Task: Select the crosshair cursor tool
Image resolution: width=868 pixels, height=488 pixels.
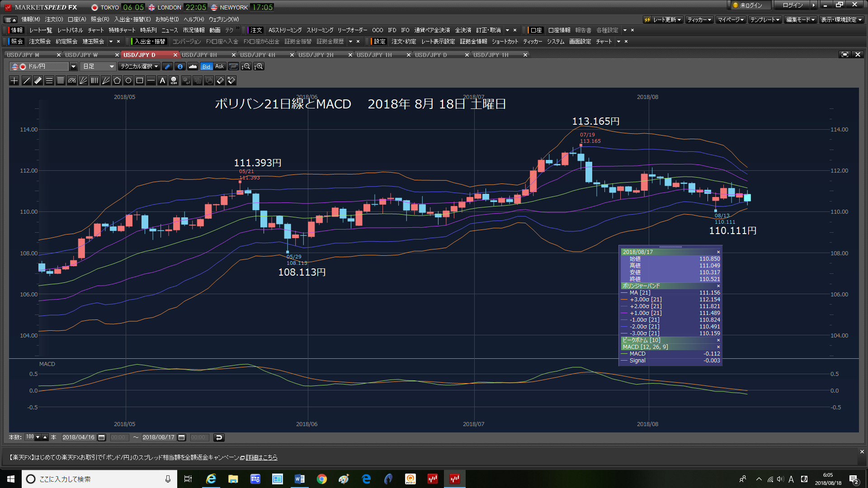Action: [x=14, y=81]
